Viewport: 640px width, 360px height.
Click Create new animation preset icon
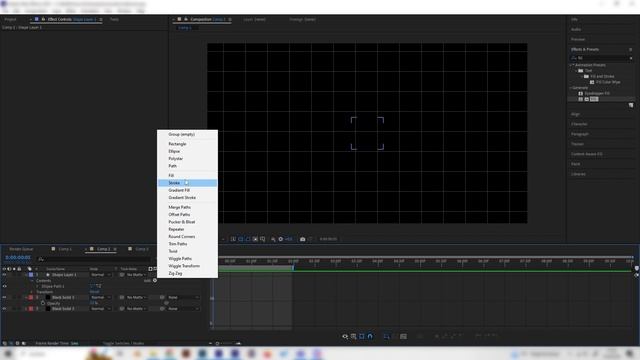click(x=631, y=105)
